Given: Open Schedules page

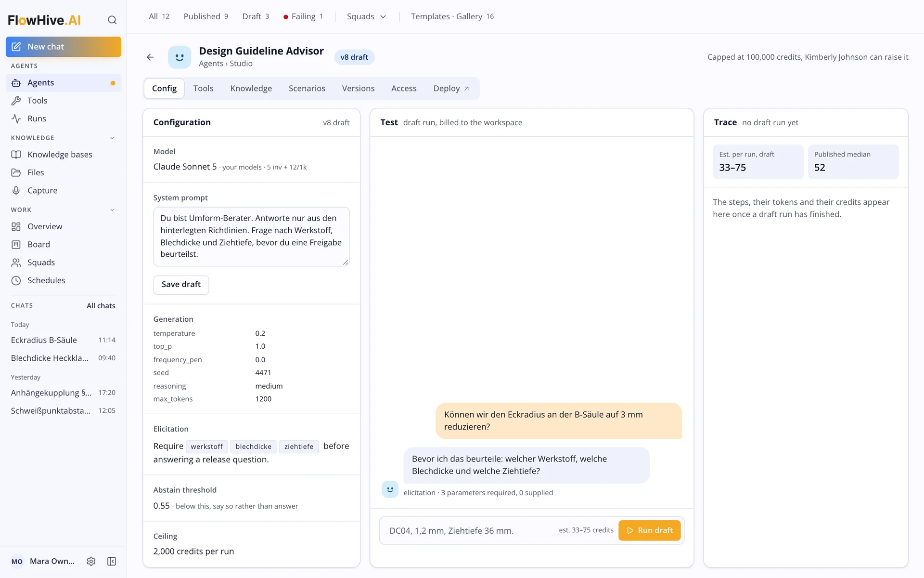Looking at the screenshot, I should point(64,280).
